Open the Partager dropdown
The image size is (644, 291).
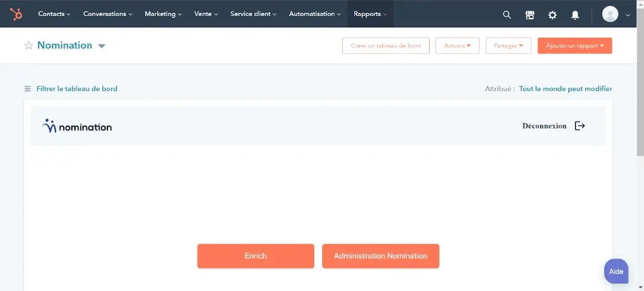pos(509,46)
